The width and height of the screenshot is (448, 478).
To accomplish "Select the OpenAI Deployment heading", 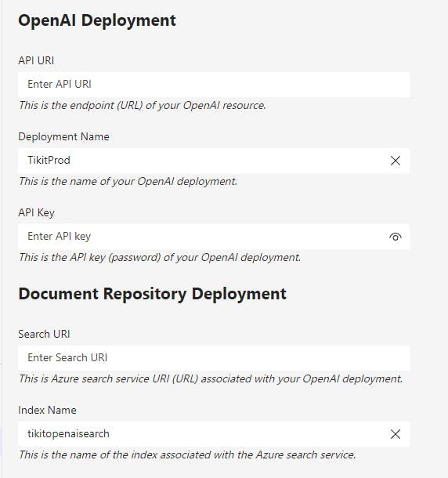I will (97, 20).
